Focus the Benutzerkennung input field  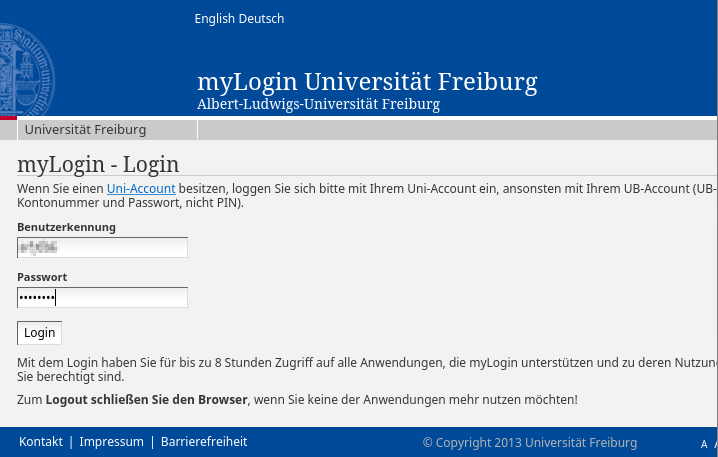[102, 247]
